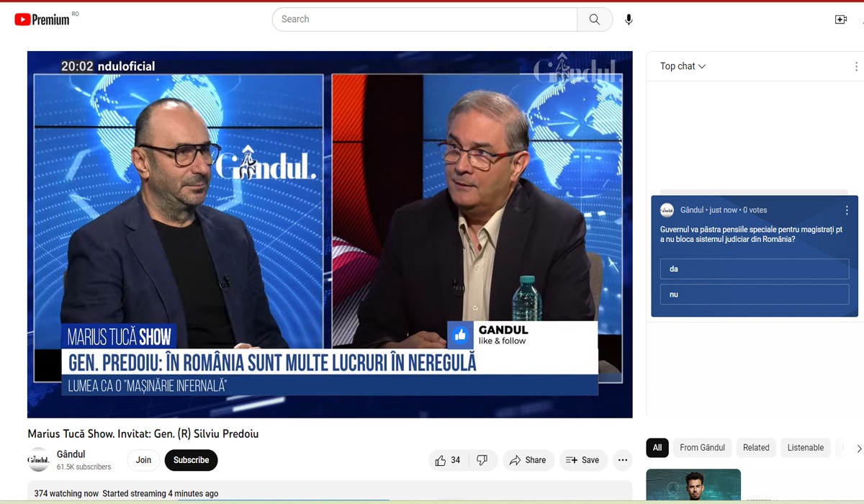Image resolution: width=864 pixels, height=504 pixels.
Task: Click the poll question text
Action: tap(751, 235)
